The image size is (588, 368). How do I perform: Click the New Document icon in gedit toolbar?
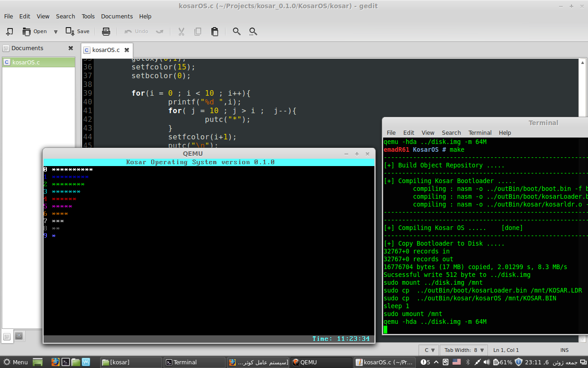tap(9, 31)
